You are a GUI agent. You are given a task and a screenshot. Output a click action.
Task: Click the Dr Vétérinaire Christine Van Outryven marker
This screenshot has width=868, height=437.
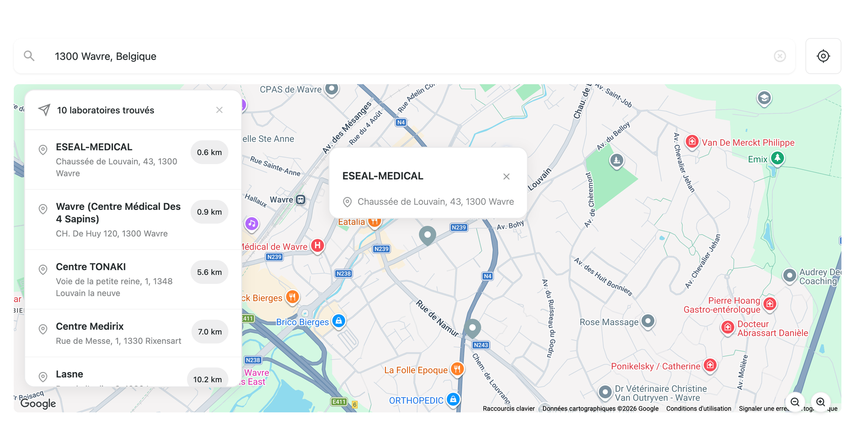click(605, 392)
